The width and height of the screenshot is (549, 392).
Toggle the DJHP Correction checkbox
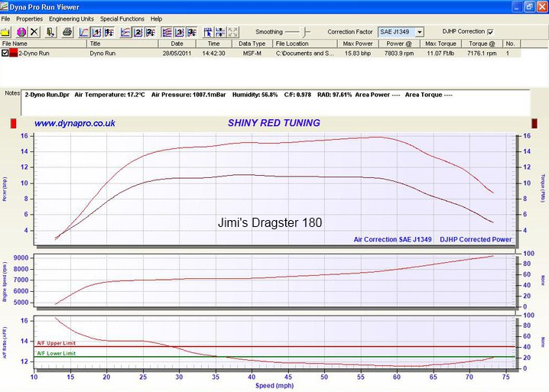coord(491,32)
